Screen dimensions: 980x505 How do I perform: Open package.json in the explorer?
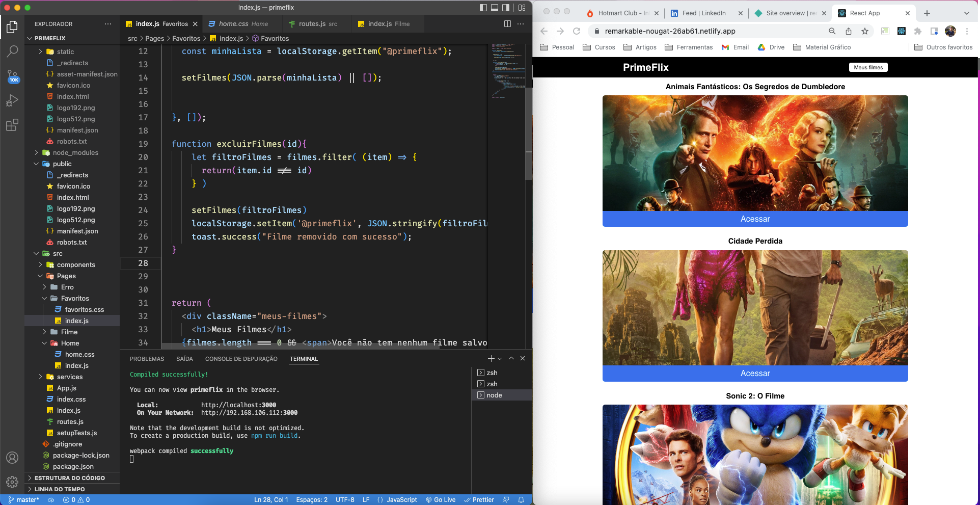click(72, 466)
